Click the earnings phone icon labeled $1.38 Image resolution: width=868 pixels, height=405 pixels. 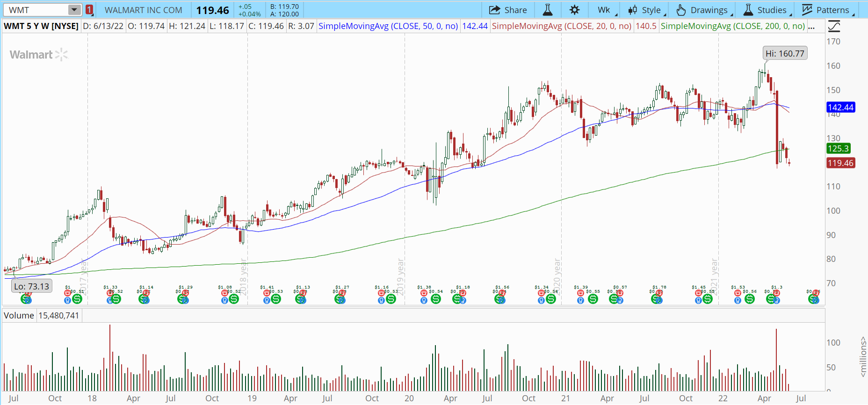click(x=424, y=293)
